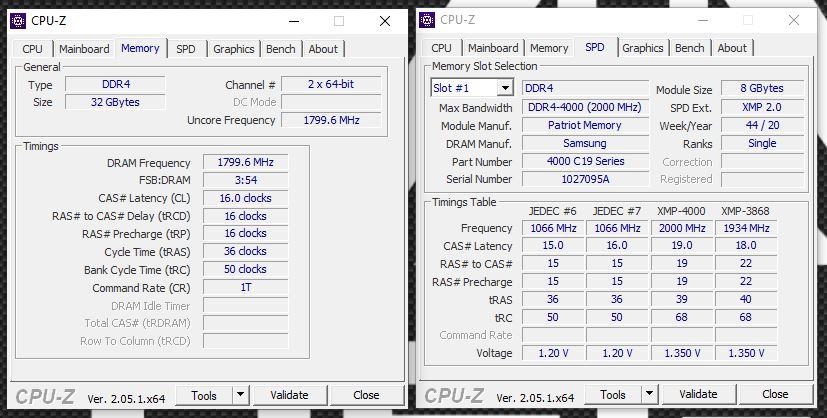The height and width of the screenshot is (418, 827).
Task: Switch to the Memory tab in the right window
Action: [x=549, y=48]
